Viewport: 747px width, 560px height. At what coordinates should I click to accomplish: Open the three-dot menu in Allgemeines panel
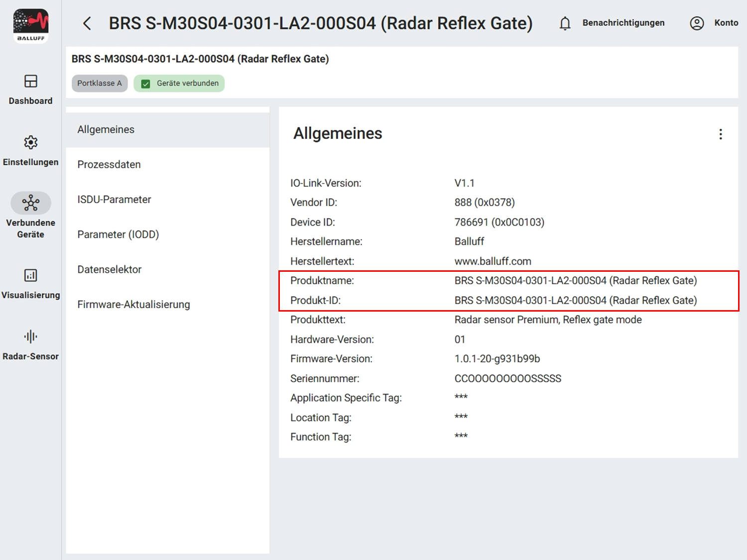click(x=721, y=133)
